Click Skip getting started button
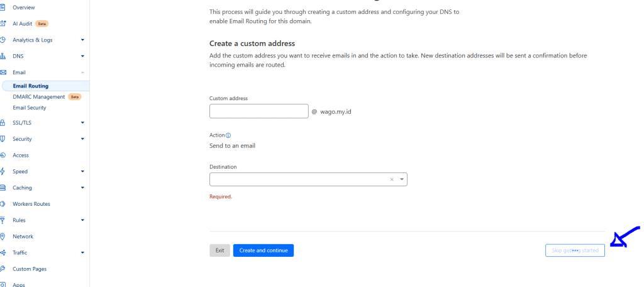This screenshot has height=287, width=644. (575, 250)
